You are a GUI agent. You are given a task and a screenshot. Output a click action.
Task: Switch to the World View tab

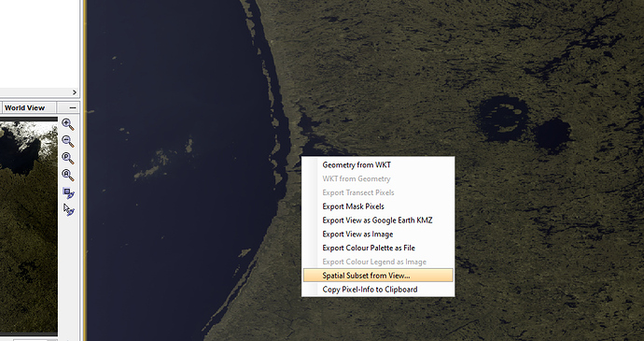24,107
